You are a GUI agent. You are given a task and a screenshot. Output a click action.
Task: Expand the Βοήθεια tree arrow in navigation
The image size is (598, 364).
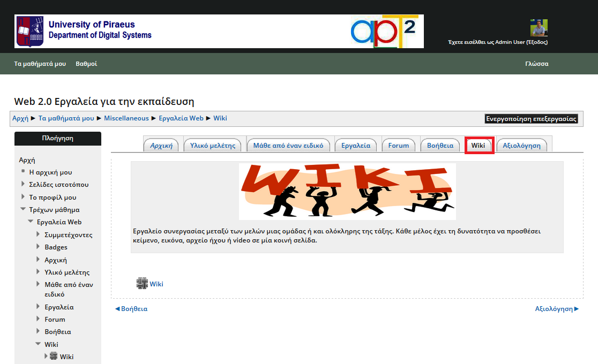38,331
